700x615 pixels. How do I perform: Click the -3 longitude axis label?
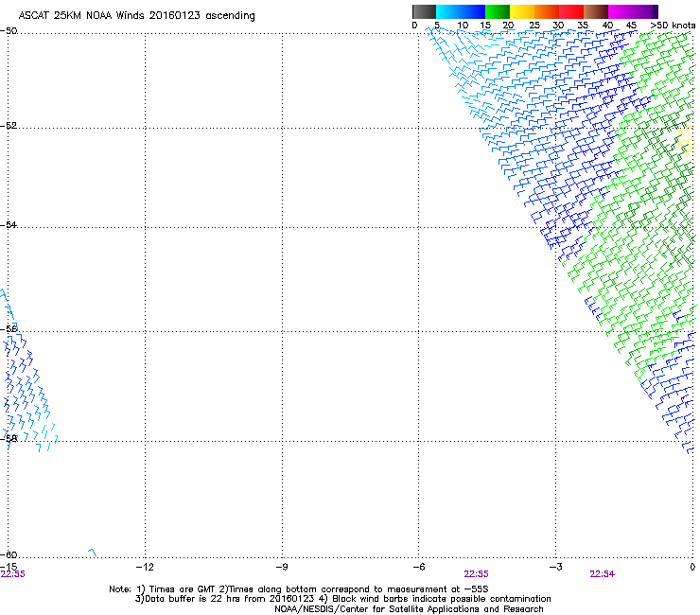point(555,567)
